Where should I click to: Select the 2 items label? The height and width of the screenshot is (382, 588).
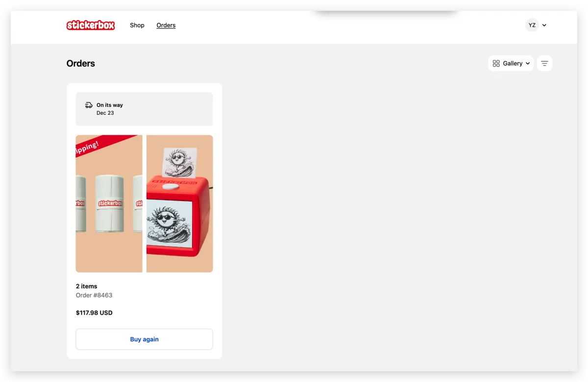pyautogui.click(x=87, y=286)
